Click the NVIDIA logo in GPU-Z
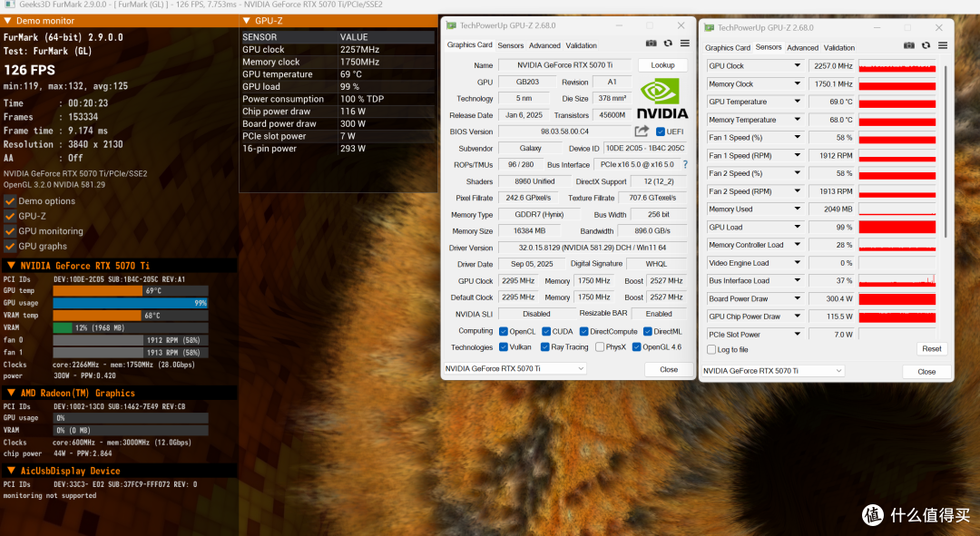 tap(661, 99)
